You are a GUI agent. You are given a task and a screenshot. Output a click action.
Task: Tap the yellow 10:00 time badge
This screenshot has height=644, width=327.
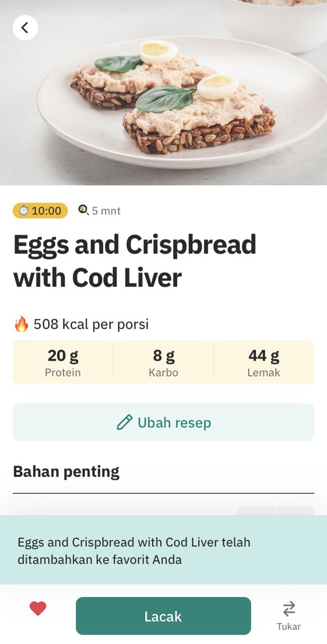coord(40,211)
